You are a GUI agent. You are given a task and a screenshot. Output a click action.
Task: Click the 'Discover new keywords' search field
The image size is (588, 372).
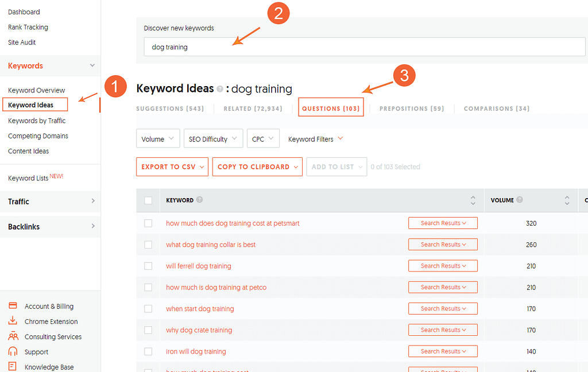tap(365, 47)
